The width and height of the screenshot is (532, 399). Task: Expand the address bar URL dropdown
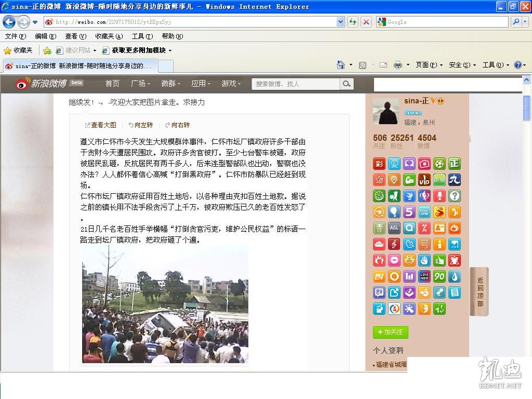(340, 22)
